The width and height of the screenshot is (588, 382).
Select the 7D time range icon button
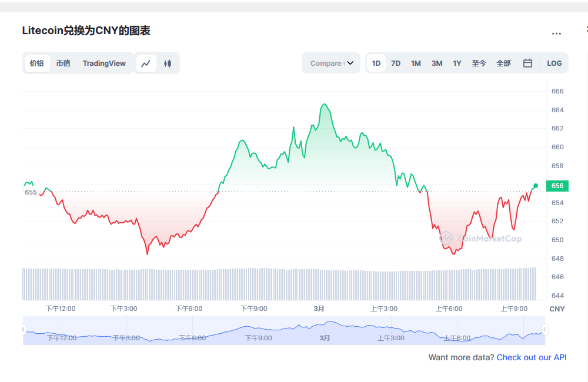click(395, 63)
